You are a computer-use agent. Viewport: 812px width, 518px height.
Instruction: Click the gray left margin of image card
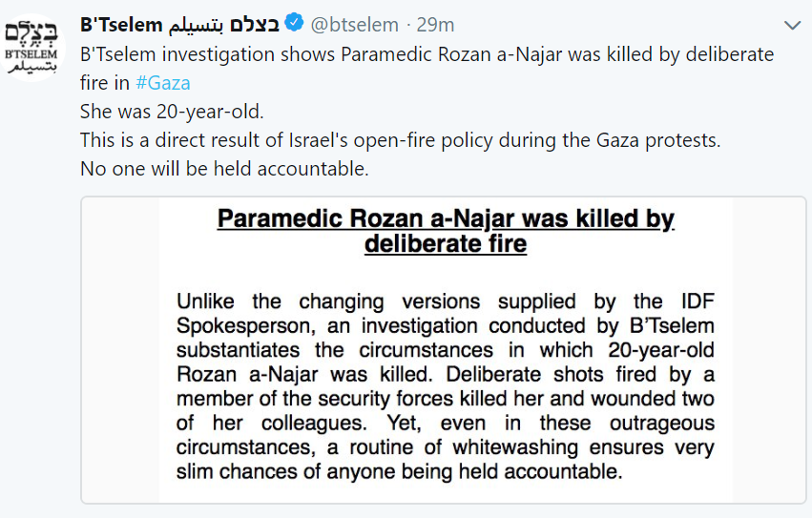120,350
